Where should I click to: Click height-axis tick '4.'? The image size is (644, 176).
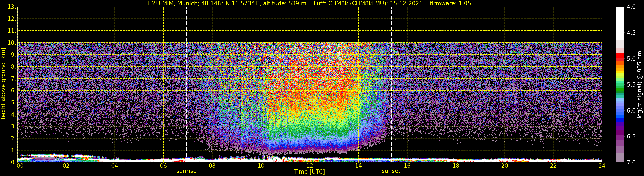click(13, 114)
